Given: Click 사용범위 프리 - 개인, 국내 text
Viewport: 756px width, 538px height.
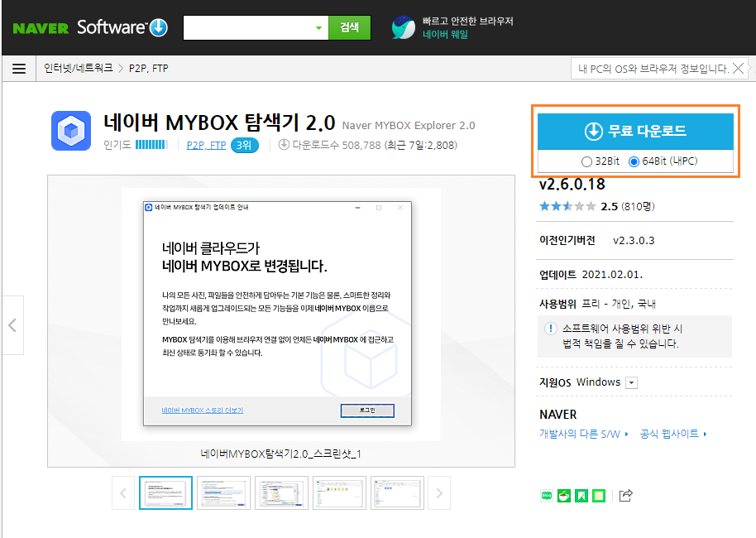Looking at the screenshot, I should tap(597, 304).
